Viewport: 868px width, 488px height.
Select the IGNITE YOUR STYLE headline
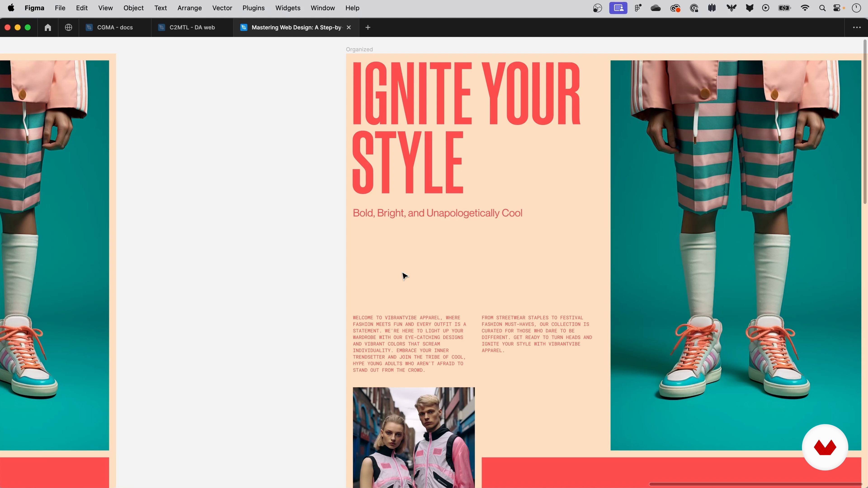pos(466,127)
